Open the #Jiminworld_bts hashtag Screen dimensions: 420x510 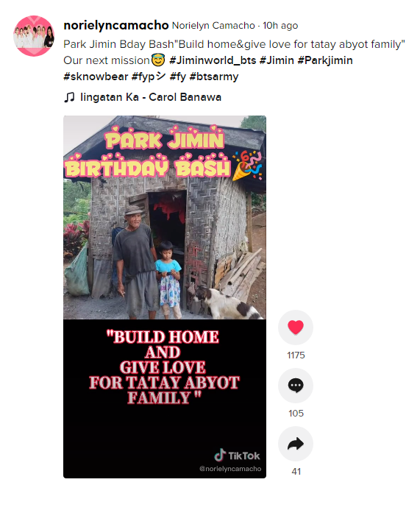pos(213,60)
